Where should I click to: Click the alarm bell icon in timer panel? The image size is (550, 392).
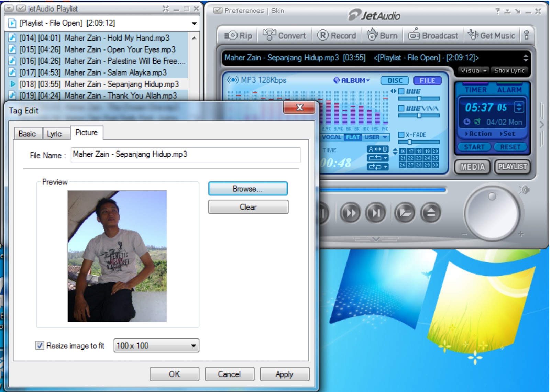tap(477, 122)
